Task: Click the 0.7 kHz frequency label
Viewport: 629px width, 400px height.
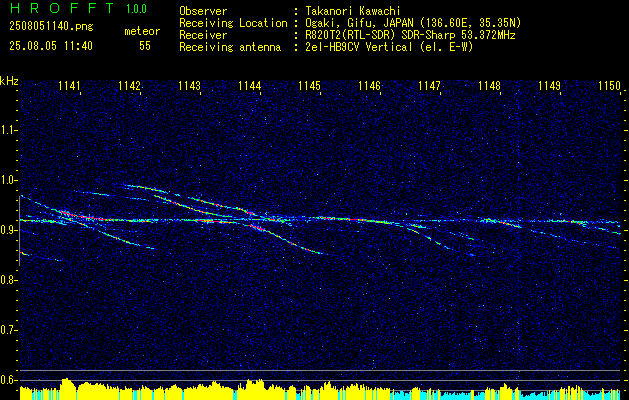Action: [8, 330]
